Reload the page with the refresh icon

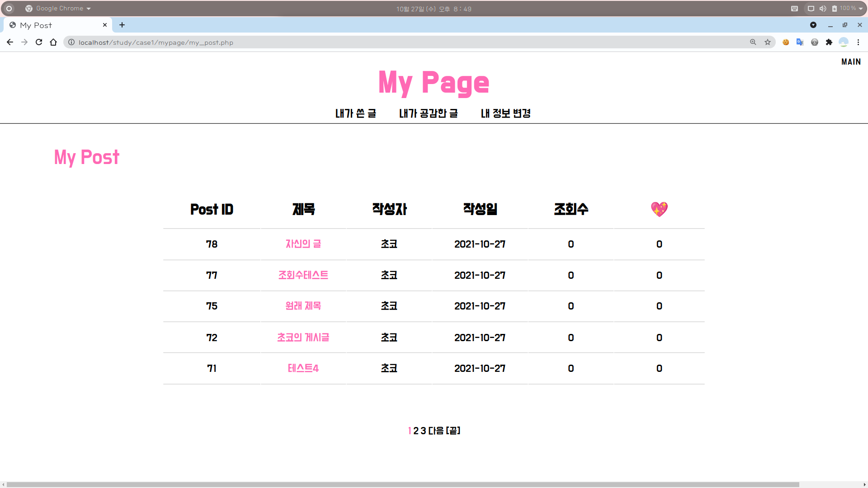point(39,42)
